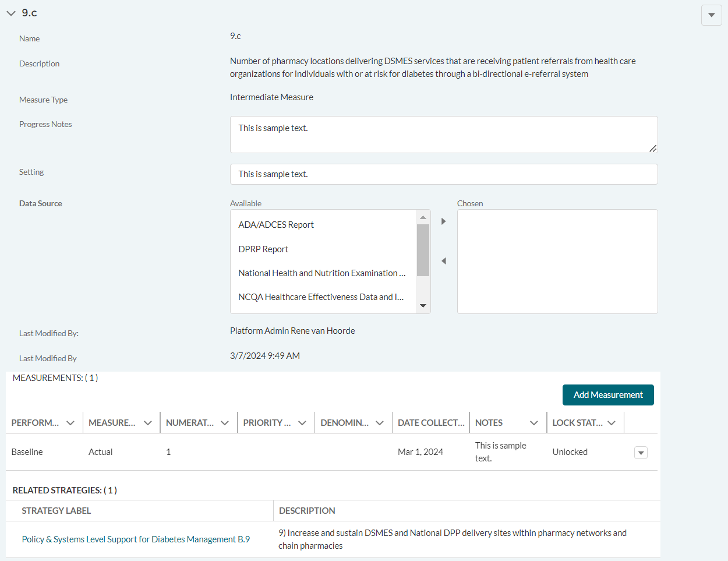Click the Add Measurement button
The height and width of the screenshot is (561, 728).
click(607, 395)
